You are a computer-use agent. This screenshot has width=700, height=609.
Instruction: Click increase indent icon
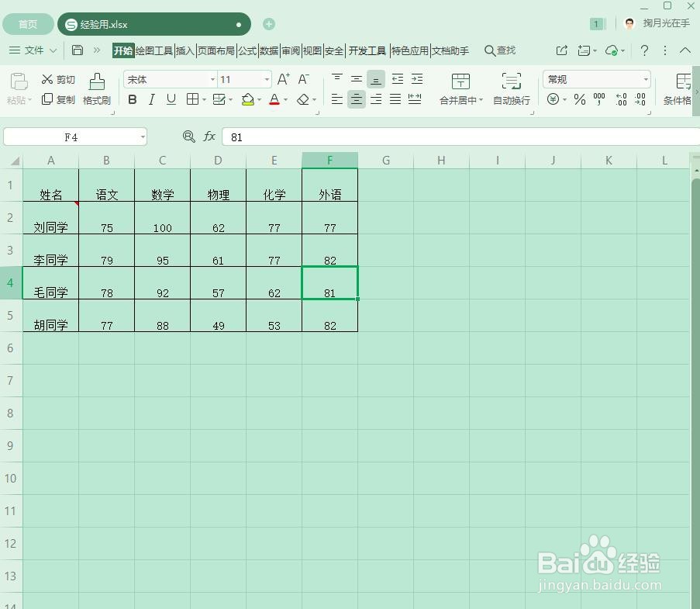417,79
